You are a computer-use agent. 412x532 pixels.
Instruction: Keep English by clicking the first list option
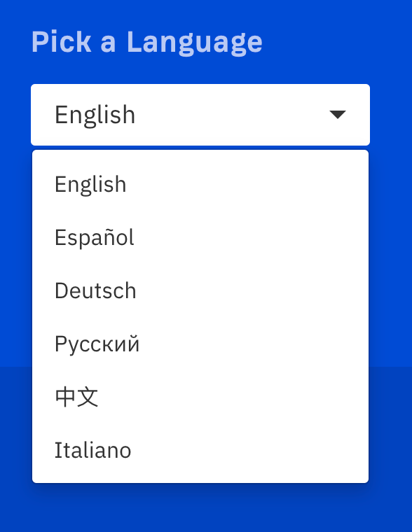[x=200, y=184]
